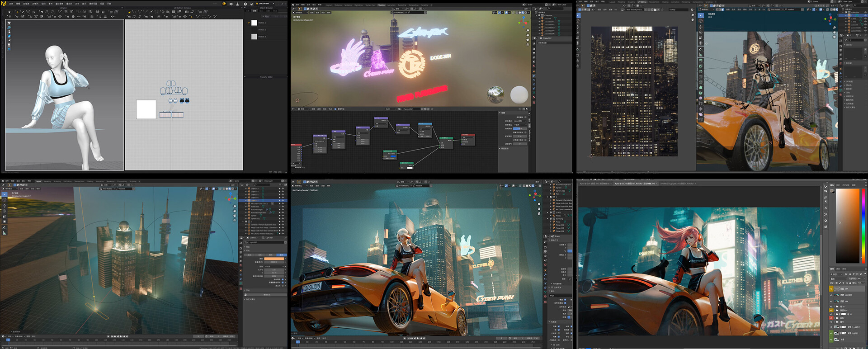Click the avatar user icon in Marvelous Designer header
The height and width of the screenshot is (349, 868).
coord(237,4)
